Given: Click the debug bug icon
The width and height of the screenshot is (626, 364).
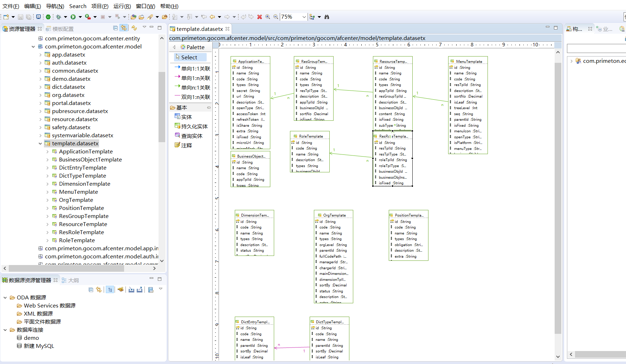Looking at the screenshot, I should 59,17.
